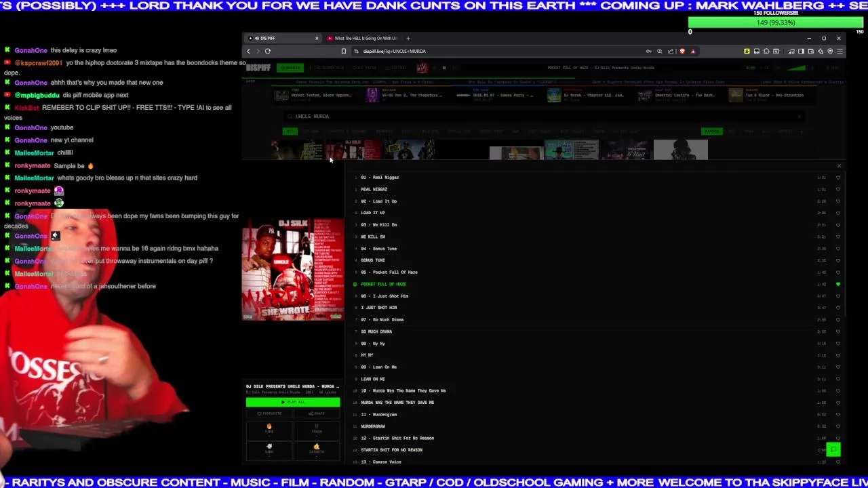The height and width of the screenshot is (488, 868).
Task: Click the 149 follower goal progress bar
Action: [776, 22]
